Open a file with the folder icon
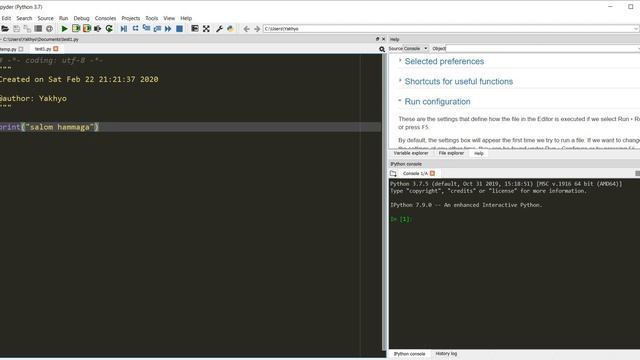Viewport: 640px width, 360px height. (5, 29)
